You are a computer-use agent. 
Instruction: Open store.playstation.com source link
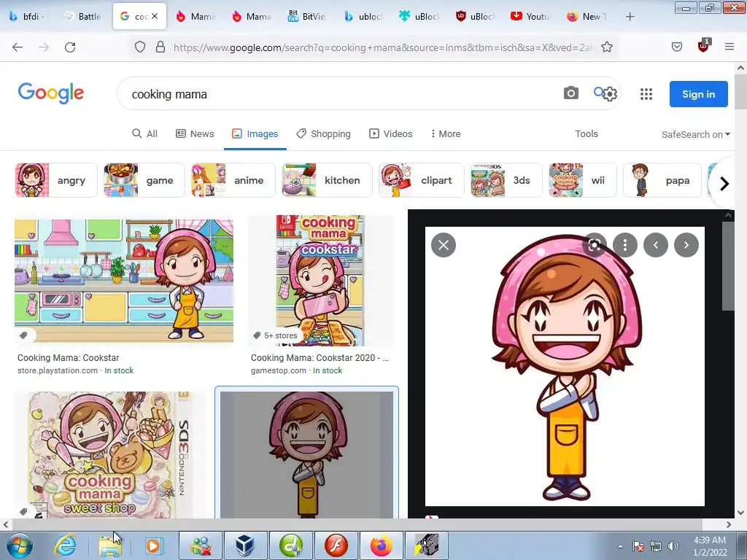tap(58, 370)
